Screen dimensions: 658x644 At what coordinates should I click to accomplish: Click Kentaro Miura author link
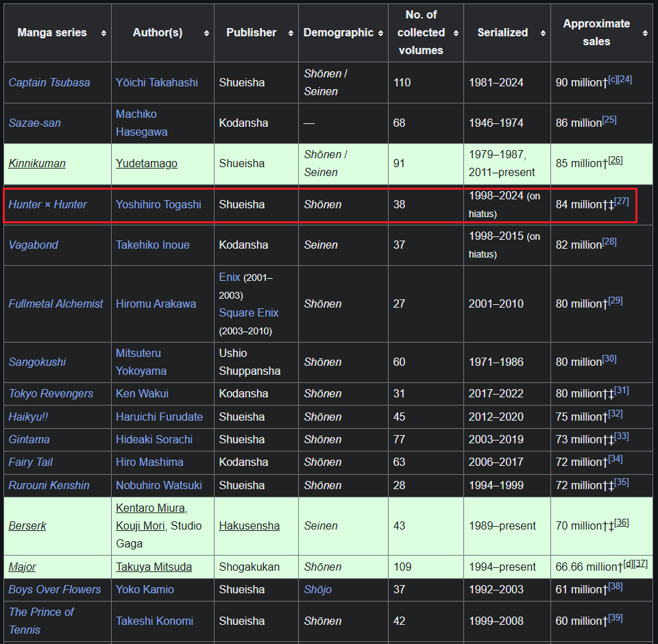tap(150, 508)
